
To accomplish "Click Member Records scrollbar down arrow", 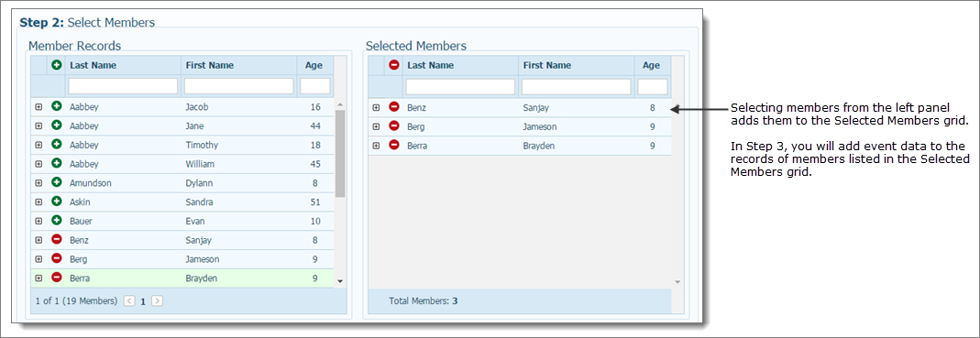I will (x=340, y=282).
